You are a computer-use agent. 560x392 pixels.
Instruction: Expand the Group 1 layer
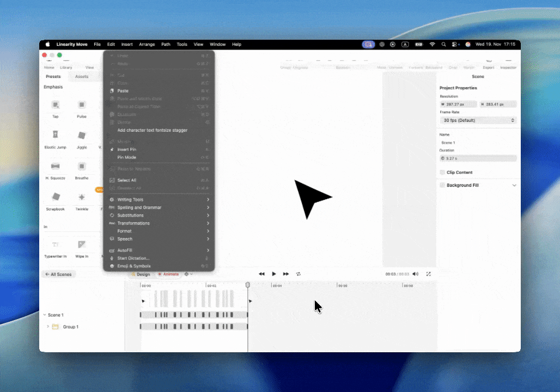[48, 327]
